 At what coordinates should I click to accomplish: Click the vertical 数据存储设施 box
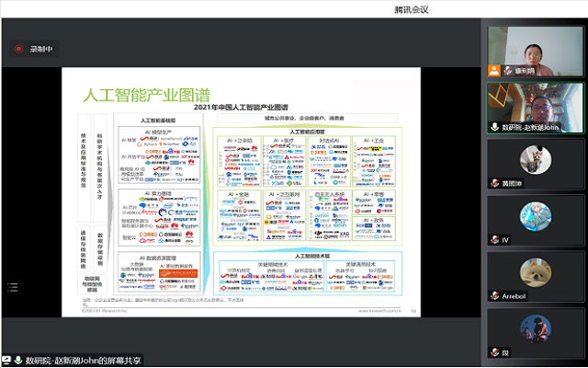tap(100, 248)
